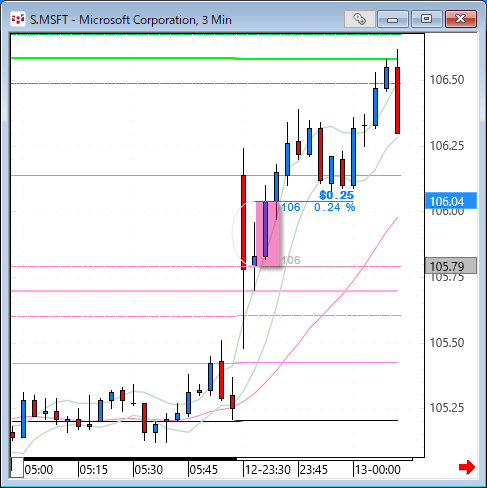This screenshot has height=488, width=487.
Task: Click the 106.50 price axis label
Action: tap(447, 80)
